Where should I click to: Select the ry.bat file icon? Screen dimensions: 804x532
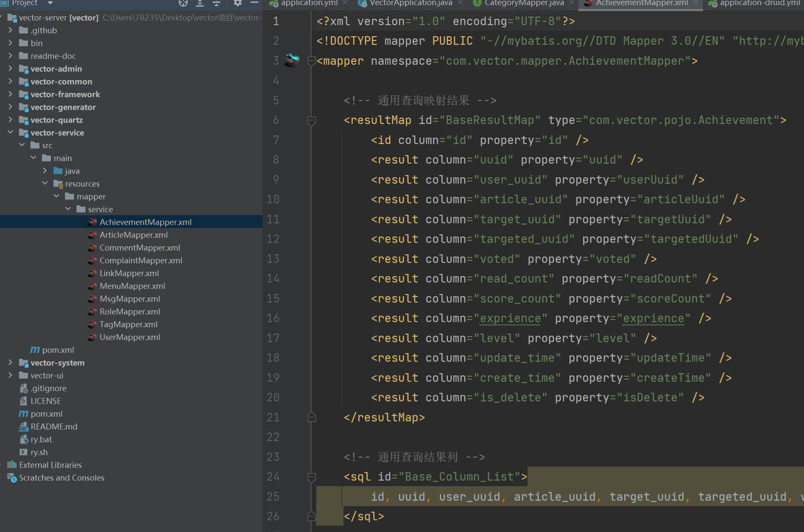click(x=23, y=439)
